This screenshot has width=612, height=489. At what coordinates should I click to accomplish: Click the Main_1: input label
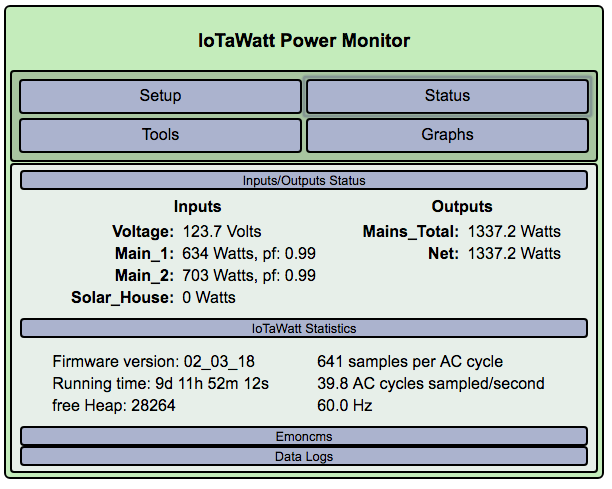click(x=144, y=254)
